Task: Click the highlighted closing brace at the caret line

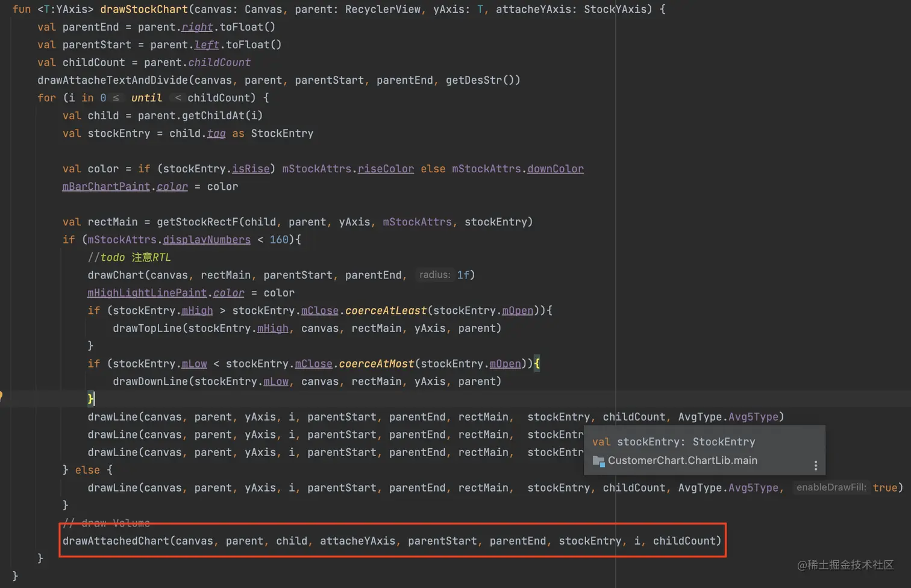Action: (91, 398)
